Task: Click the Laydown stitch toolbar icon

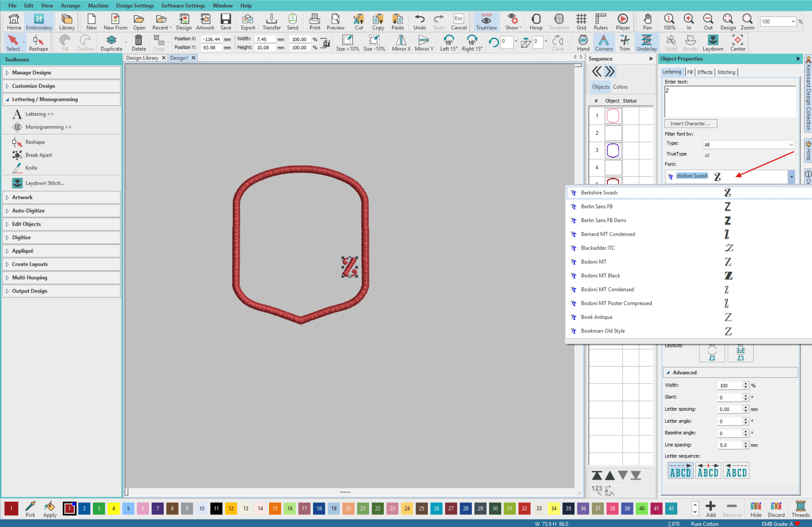Action: [x=713, y=43]
